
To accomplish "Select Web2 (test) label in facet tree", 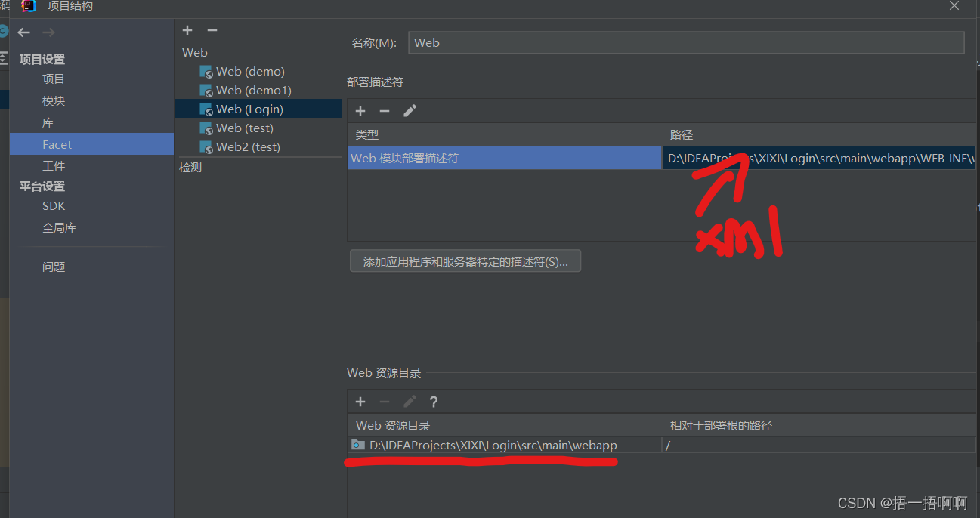I will (x=248, y=147).
